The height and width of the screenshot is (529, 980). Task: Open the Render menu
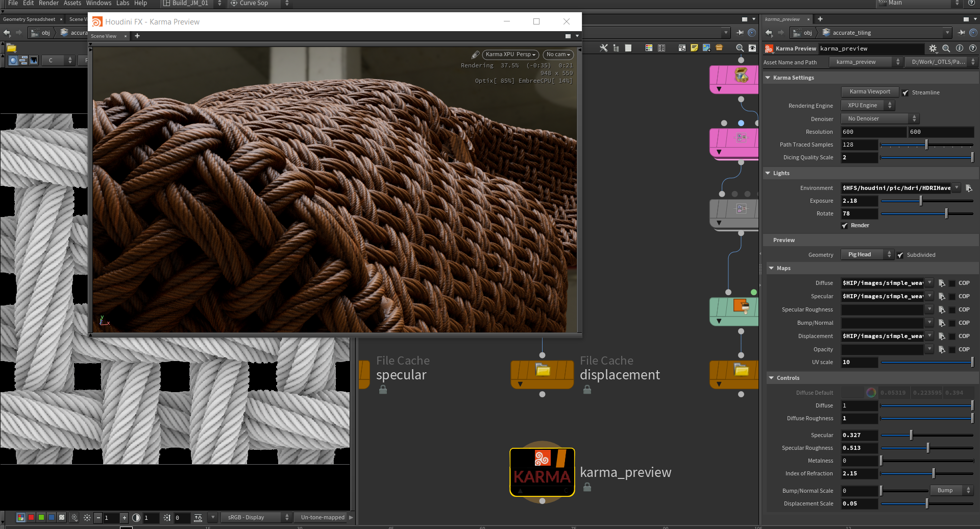pyautogui.click(x=48, y=3)
